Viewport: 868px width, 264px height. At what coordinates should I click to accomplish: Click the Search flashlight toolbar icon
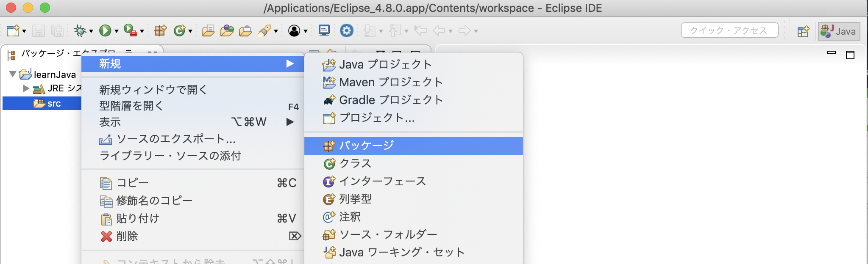click(264, 30)
